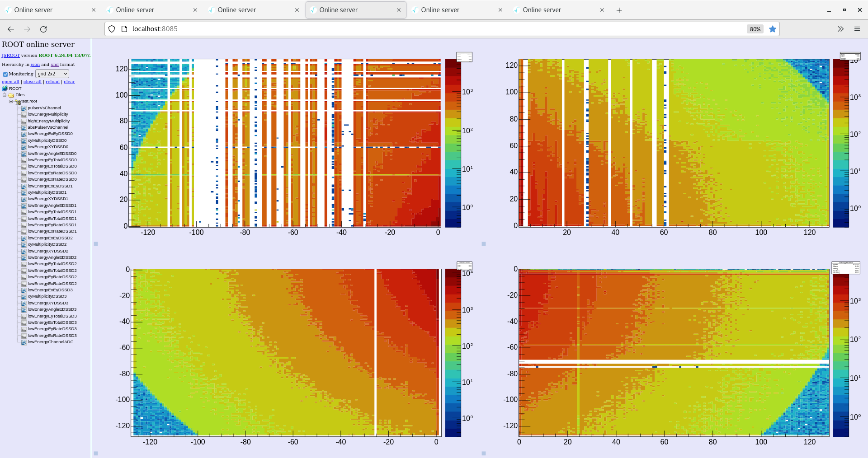Click the shield icon in the address bar
The height and width of the screenshot is (458, 868).
[112, 29]
